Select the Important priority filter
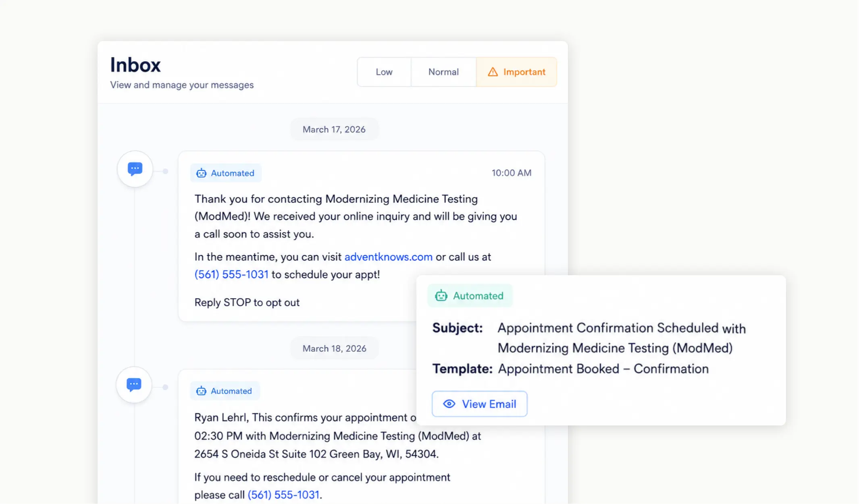This screenshot has height=504, width=859. pos(516,72)
